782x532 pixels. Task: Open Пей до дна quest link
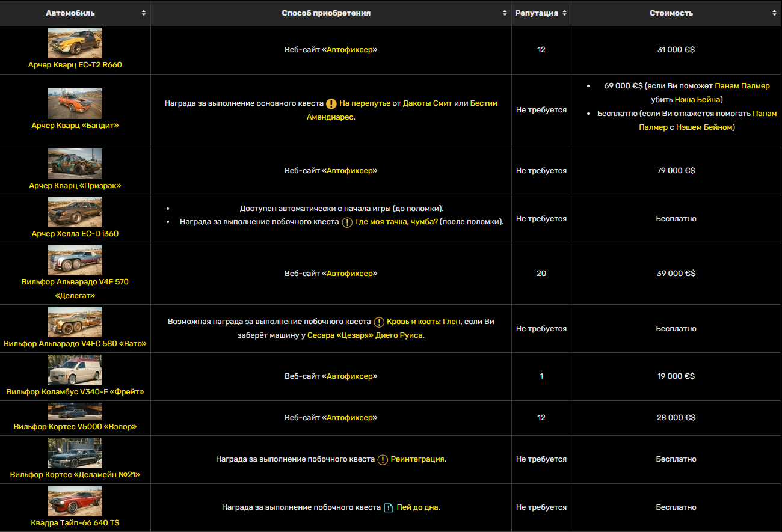[x=417, y=507]
